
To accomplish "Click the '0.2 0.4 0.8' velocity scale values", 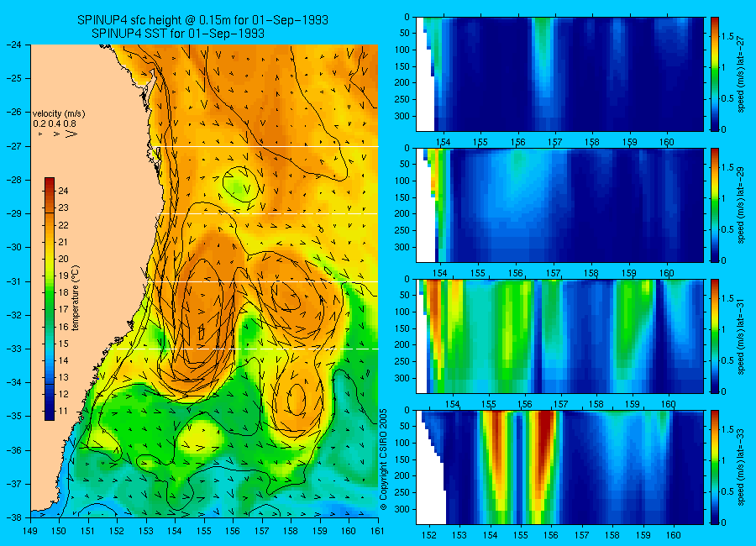I will [x=54, y=123].
